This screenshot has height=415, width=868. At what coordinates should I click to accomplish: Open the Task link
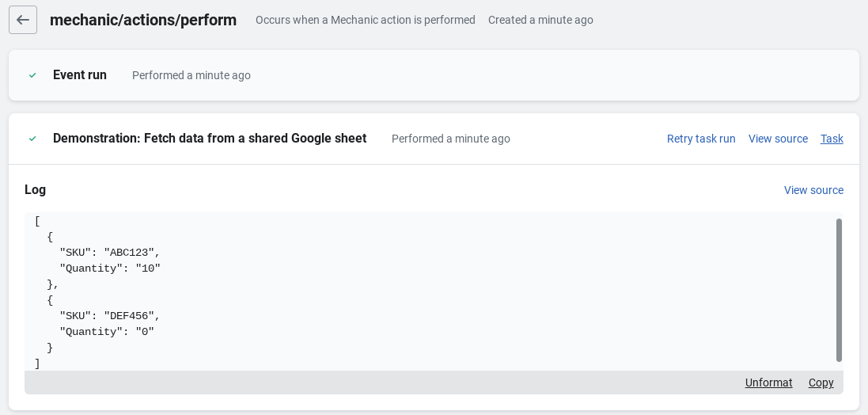[832, 139]
